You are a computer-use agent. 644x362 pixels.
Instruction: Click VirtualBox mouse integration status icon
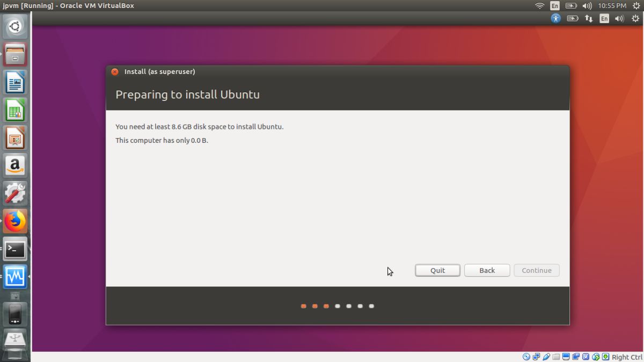point(596,357)
